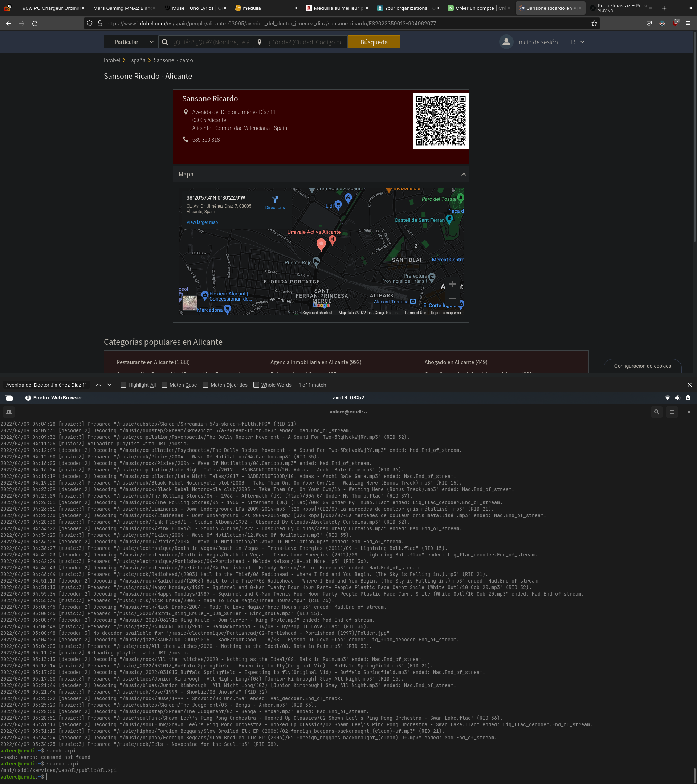The image size is (697, 784).
Task: Open the Firefox hamburger menu
Action: click(x=688, y=23)
